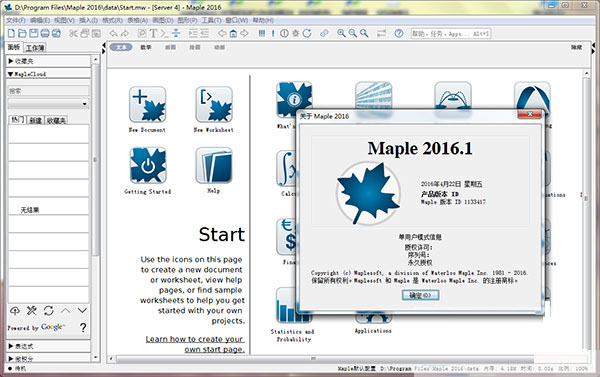Confirm About dialog with 确定 button
Screen dimensions: 600x377
pos(420,295)
